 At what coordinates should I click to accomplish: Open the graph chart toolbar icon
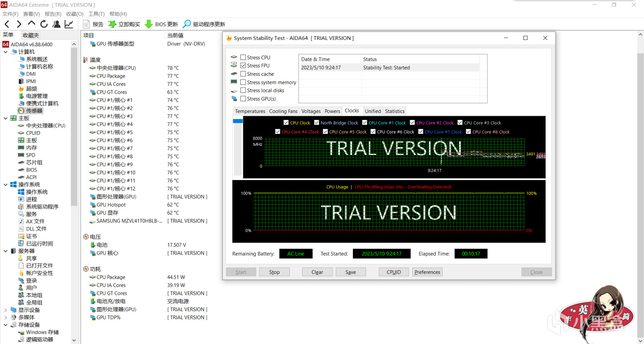click(69, 24)
